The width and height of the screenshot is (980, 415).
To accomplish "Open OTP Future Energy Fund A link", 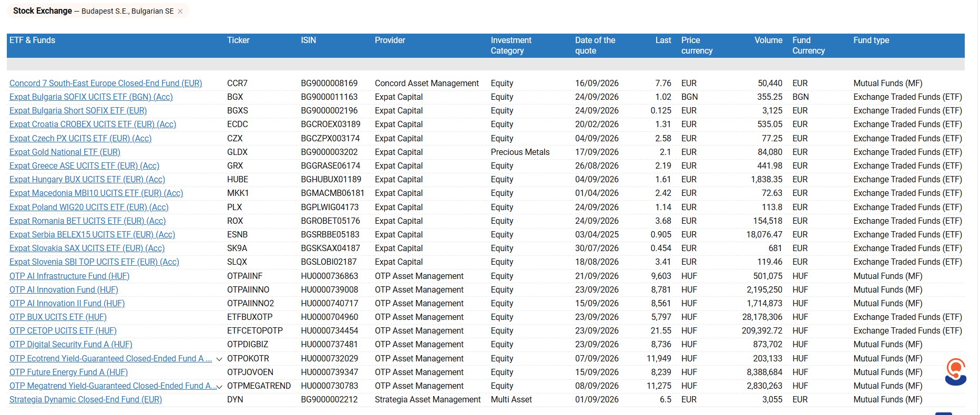I will [x=68, y=372].
